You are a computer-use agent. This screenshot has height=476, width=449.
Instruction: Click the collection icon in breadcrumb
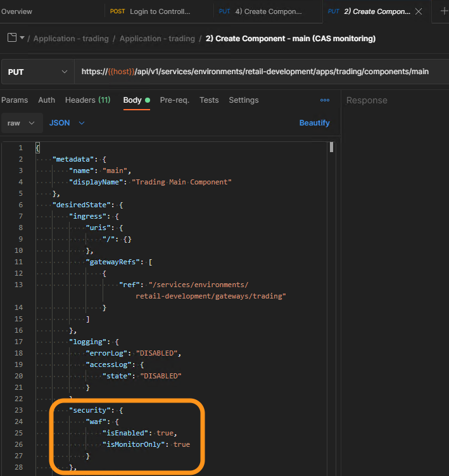(x=12, y=37)
